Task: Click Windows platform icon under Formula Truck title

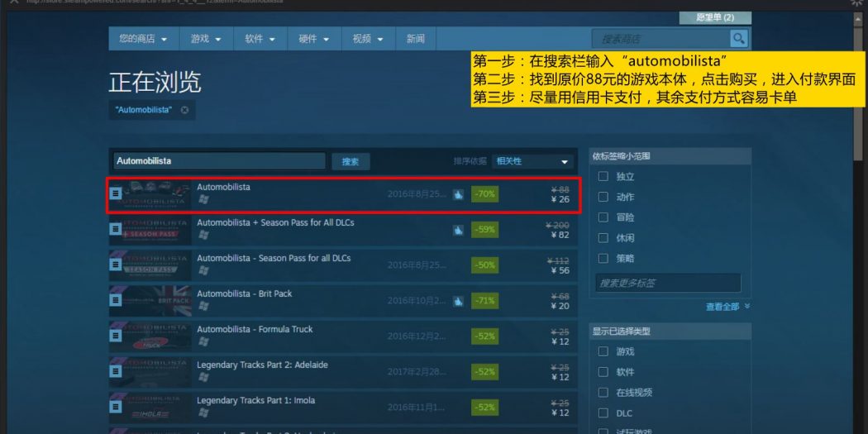Action: point(203,341)
